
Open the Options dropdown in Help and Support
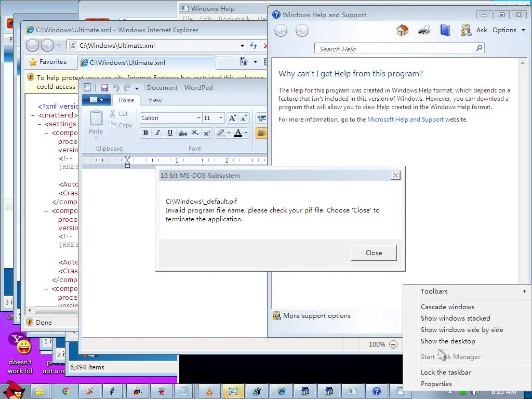point(509,30)
